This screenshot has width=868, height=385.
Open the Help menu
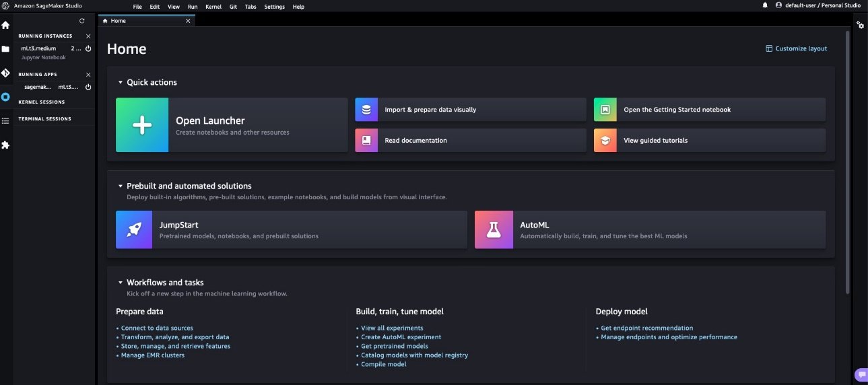pos(298,7)
